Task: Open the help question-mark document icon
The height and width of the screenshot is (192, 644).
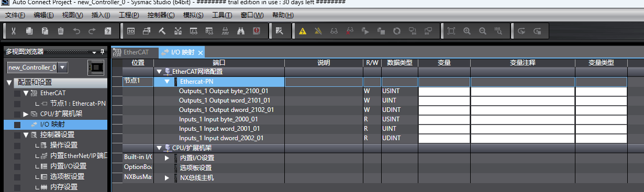Action: click(x=108, y=31)
